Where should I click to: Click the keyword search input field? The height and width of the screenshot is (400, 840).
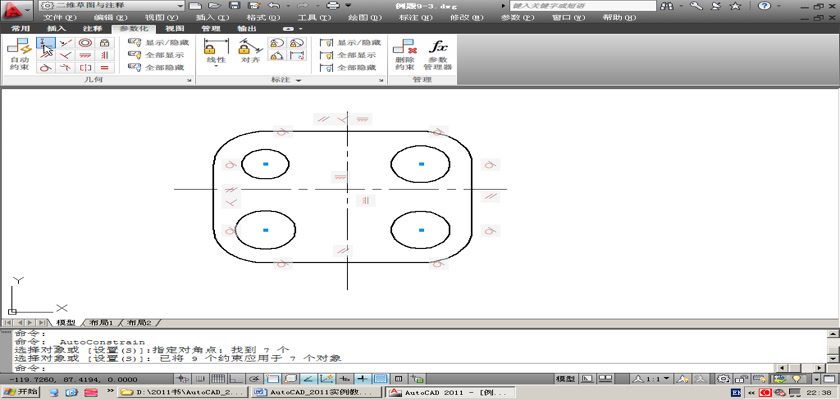pos(582,6)
